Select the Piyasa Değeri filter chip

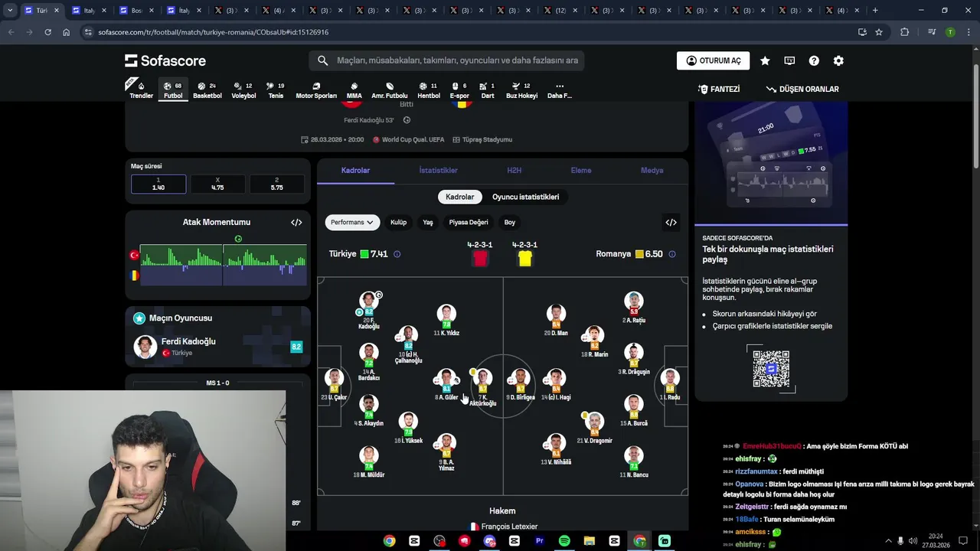pyautogui.click(x=469, y=222)
